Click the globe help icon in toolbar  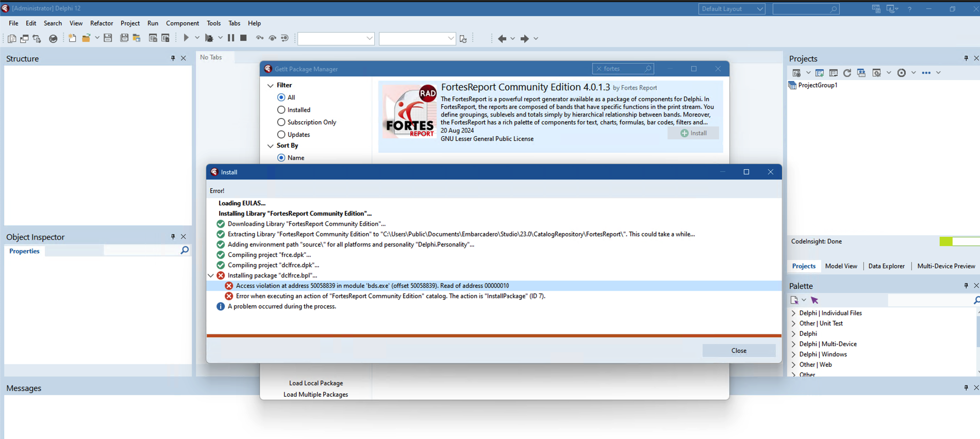[53, 38]
